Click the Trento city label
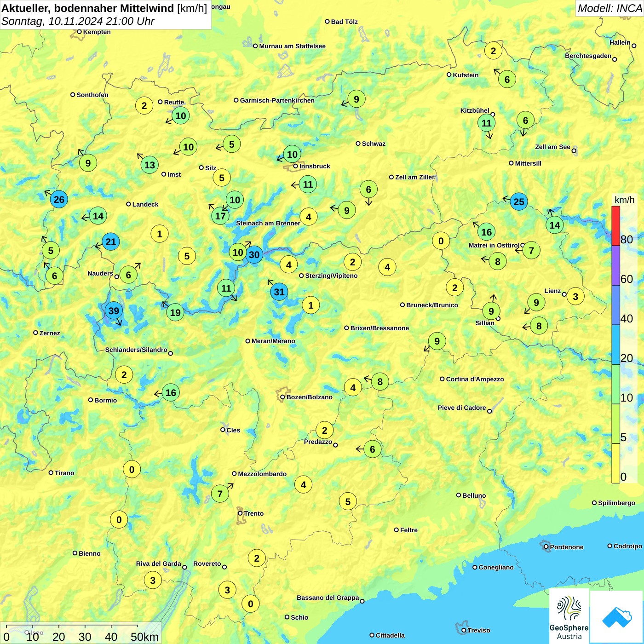Viewport: 644px width, 644px height. click(254, 513)
